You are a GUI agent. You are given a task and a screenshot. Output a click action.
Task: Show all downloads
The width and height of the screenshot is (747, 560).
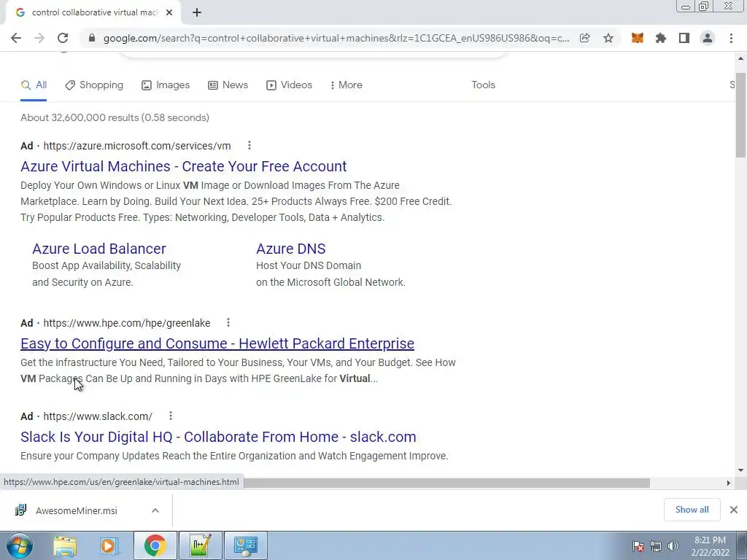point(692,510)
